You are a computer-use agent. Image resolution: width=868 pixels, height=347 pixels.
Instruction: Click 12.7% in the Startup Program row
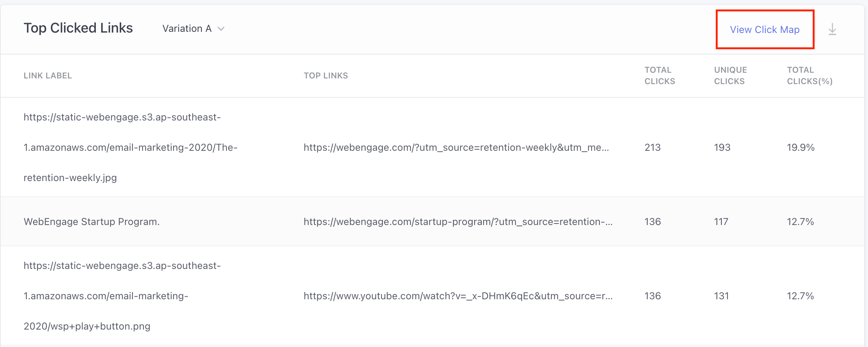[800, 222]
